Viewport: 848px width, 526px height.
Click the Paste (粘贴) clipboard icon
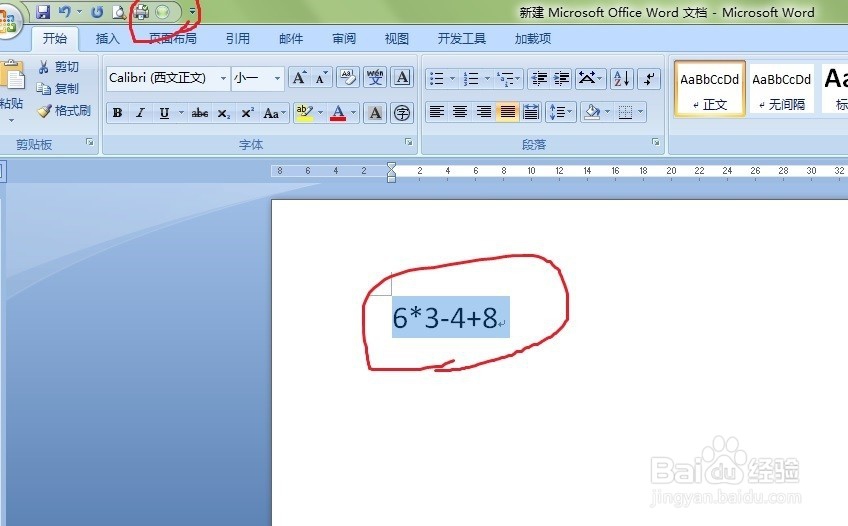[12, 75]
